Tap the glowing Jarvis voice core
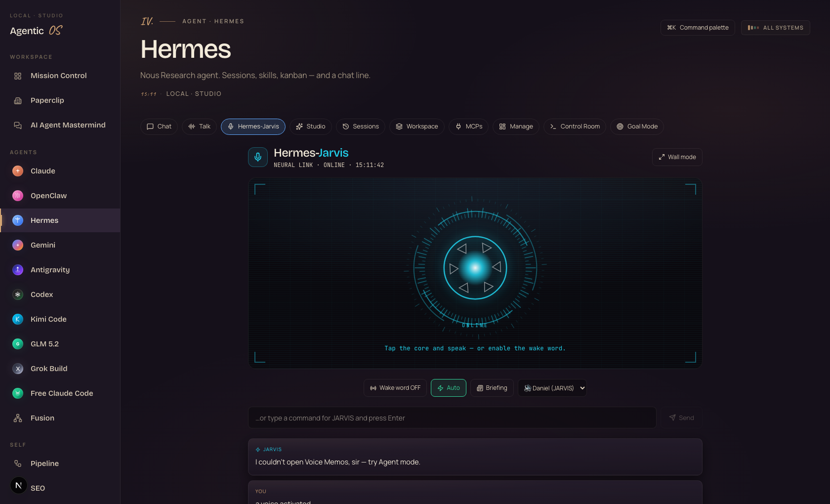 point(475,268)
